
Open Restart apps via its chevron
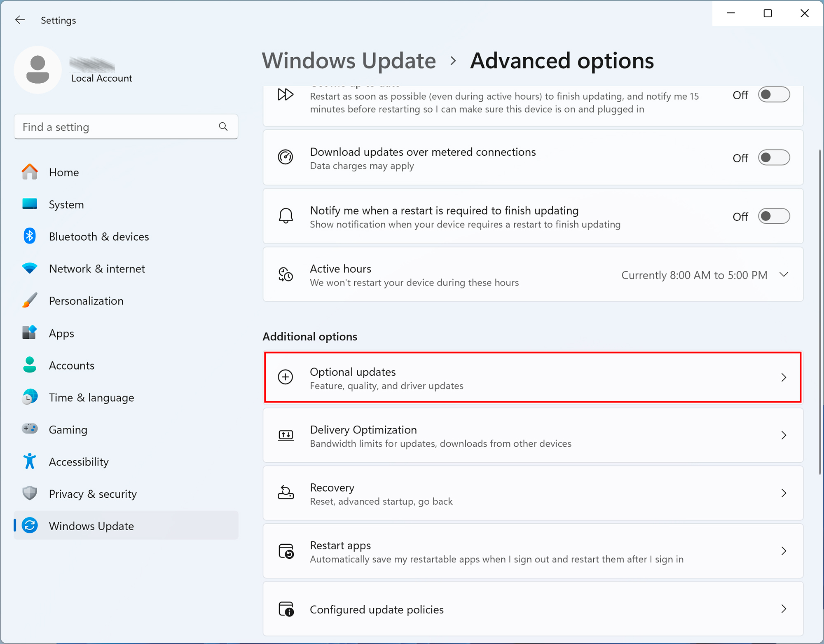click(x=784, y=551)
